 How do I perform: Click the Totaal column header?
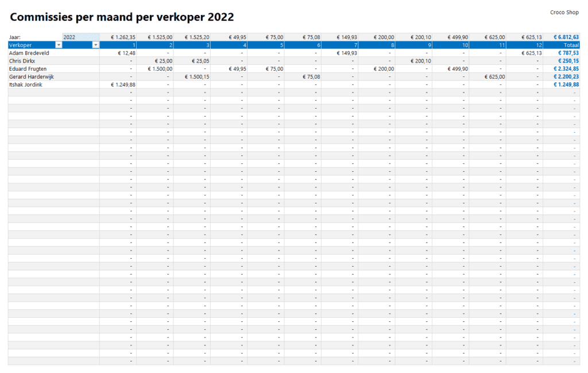[x=561, y=45]
